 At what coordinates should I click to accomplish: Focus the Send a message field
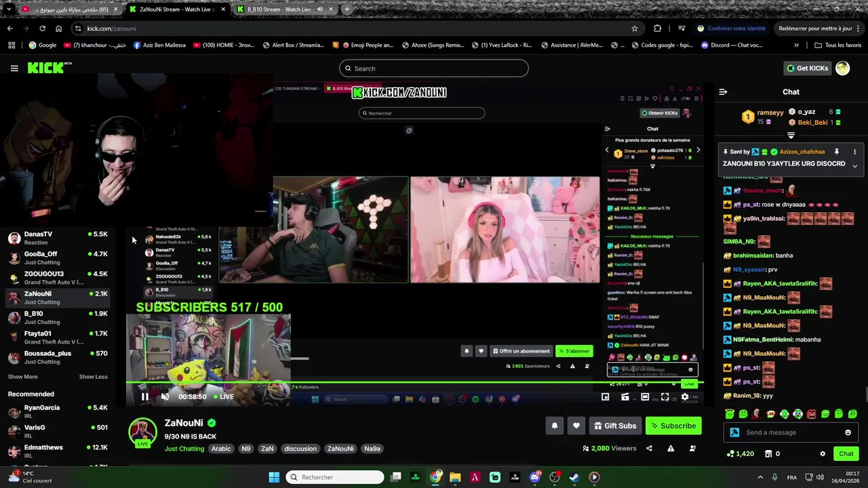pos(791,432)
